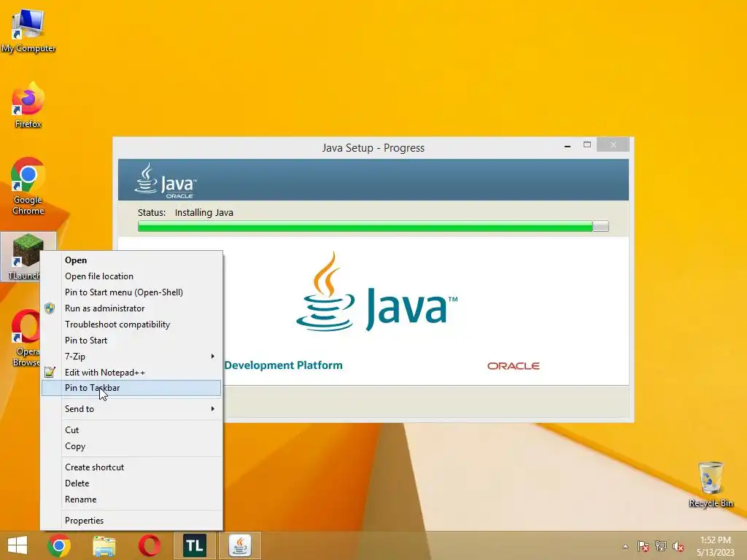Viewport: 747px width, 560px height.
Task: Click the ORACLE logo in installer
Action: tap(513, 366)
